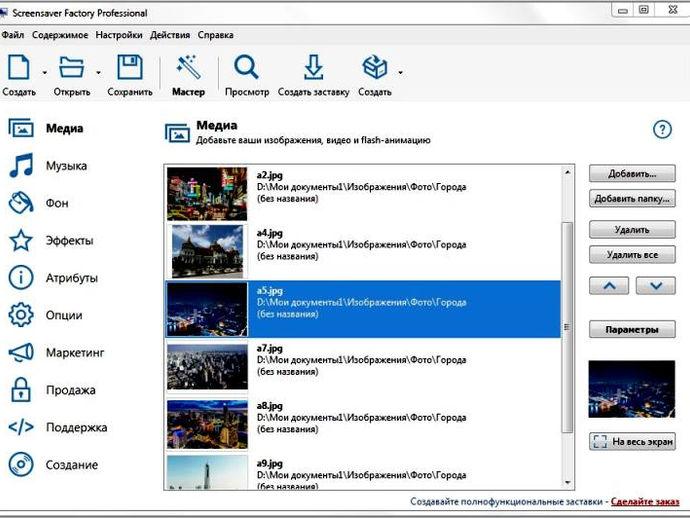
Task: Open the dropdown arrow next to the package box
Action: tap(400, 72)
